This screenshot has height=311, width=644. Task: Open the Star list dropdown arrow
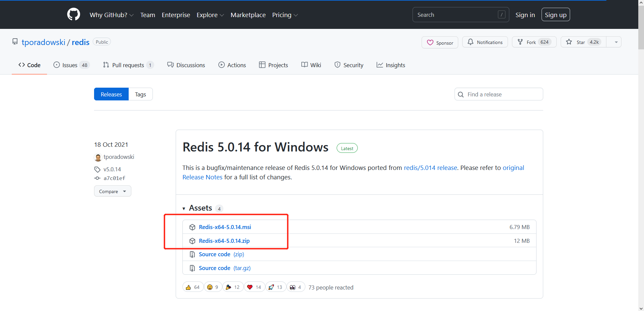[x=616, y=42]
